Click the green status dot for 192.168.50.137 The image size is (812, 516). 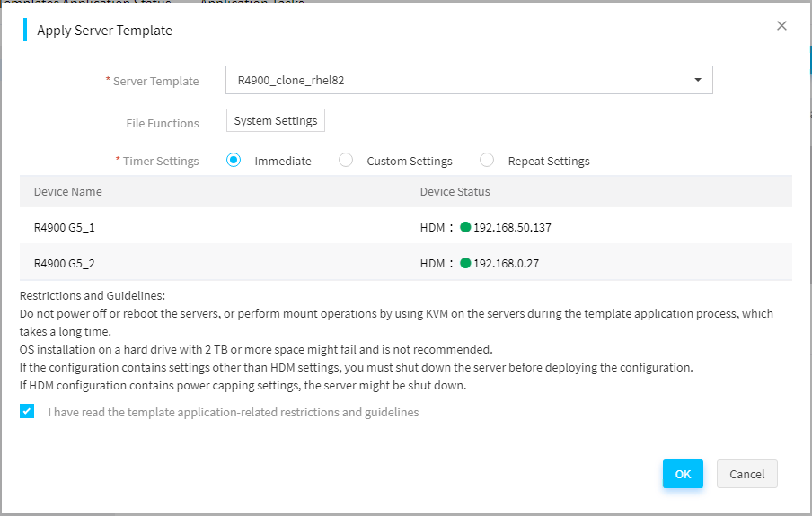pos(465,227)
